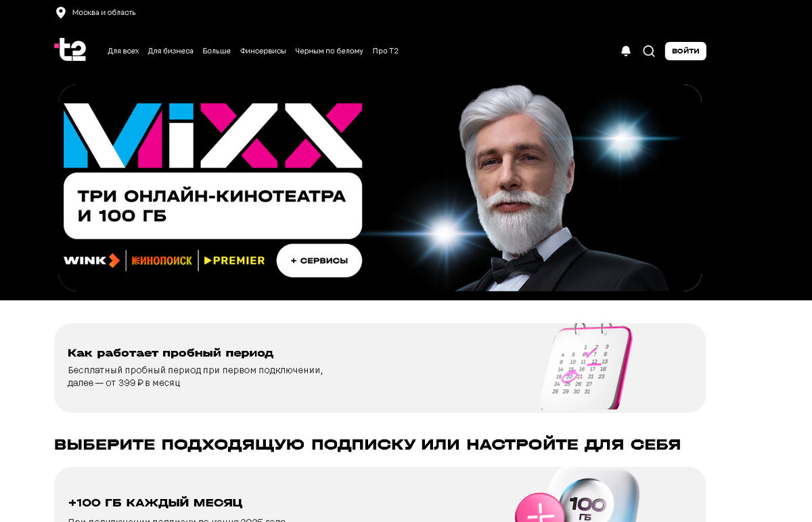Open the Для всех menu
Image resolution: width=812 pixels, height=522 pixels.
(x=123, y=51)
